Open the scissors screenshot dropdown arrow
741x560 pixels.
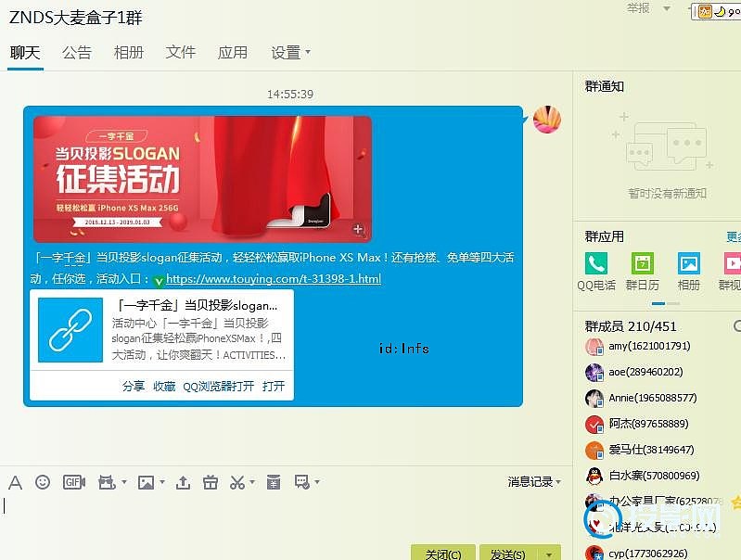(252, 482)
